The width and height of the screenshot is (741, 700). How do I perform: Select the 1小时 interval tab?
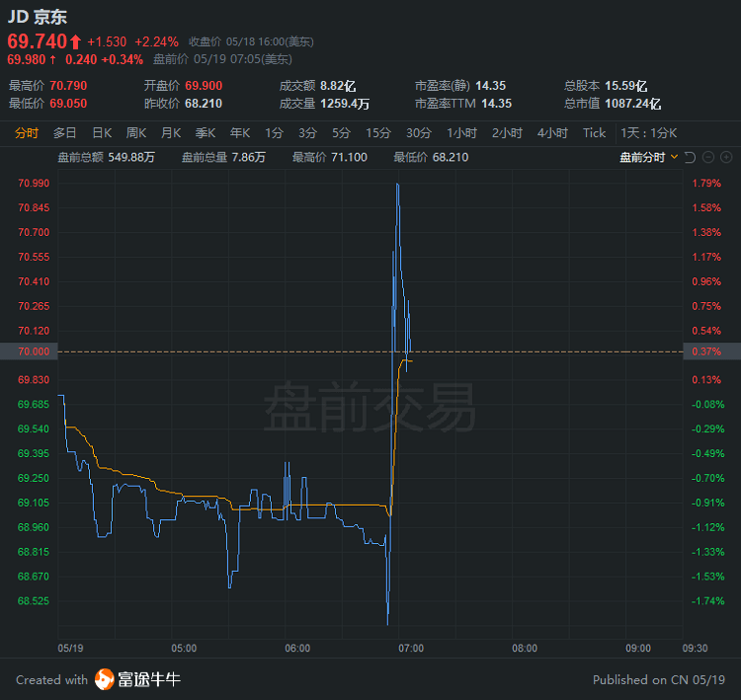pyautogui.click(x=462, y=133)
